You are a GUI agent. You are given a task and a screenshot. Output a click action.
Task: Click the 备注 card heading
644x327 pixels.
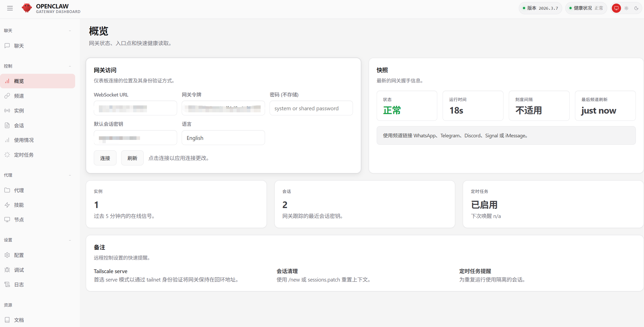(x=99, y=247)
